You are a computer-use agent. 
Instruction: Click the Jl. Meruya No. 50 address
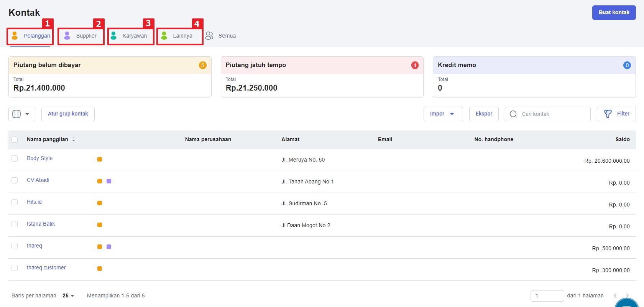[303, 160]
